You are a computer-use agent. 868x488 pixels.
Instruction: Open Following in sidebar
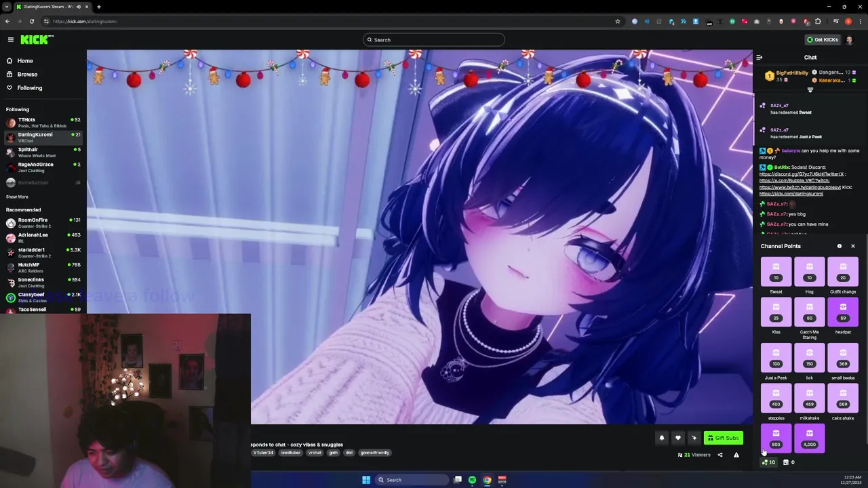click(29, 88)
